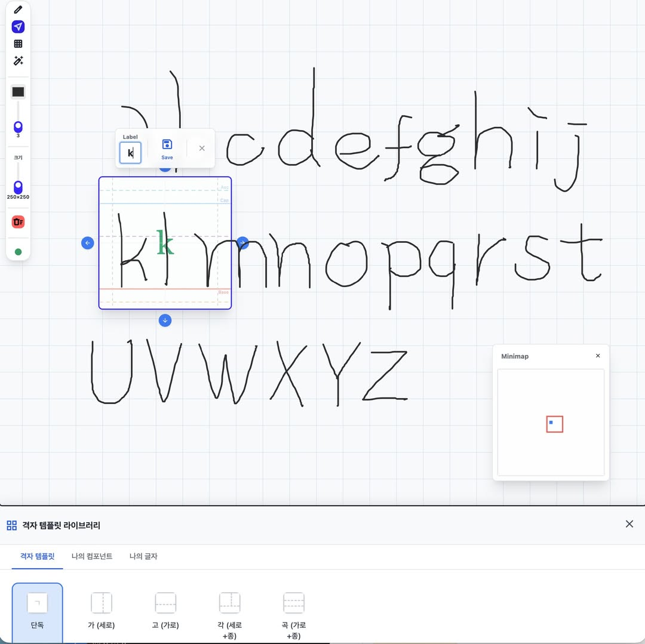
Task: Switch to the 나의 글자 tab
Action: (143, 556)
